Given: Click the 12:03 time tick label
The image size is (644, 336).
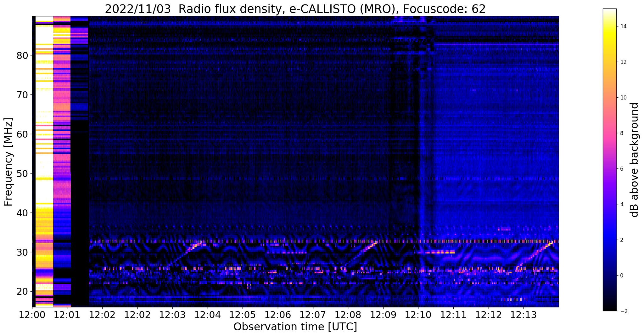Looking at the screenshot, I should pos(172,315).
